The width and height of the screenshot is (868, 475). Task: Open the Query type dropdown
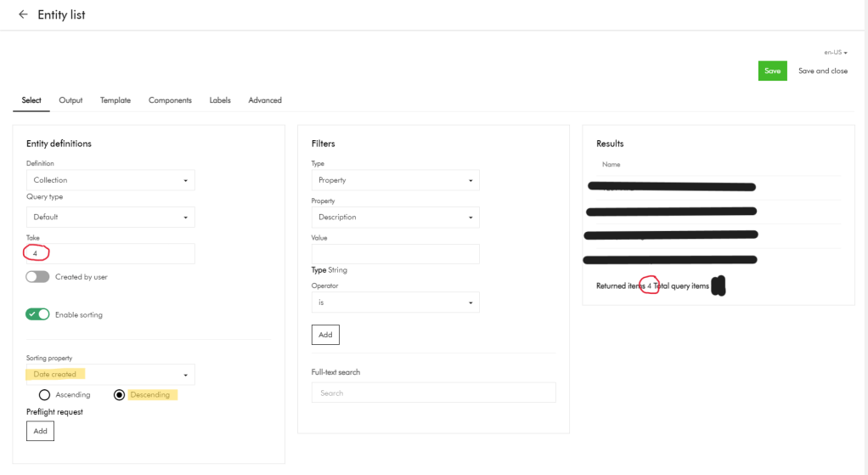click(110, 218)
